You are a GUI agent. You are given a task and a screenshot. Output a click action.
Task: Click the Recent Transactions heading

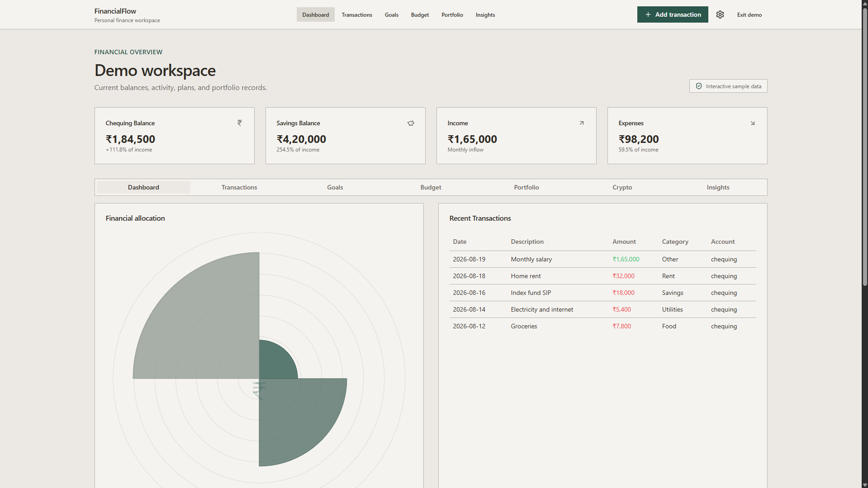(x=480, y=218)
